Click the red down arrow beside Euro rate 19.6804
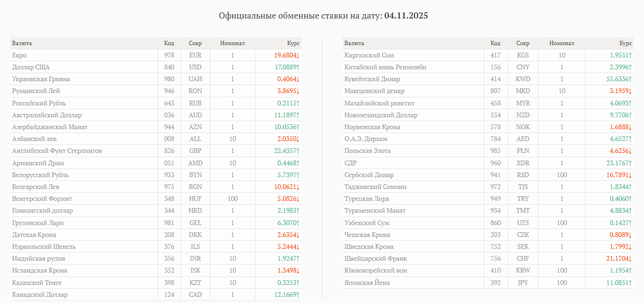The width and height of the screenshot is (644, 303). pyautogui.click(x=298, y=56)
